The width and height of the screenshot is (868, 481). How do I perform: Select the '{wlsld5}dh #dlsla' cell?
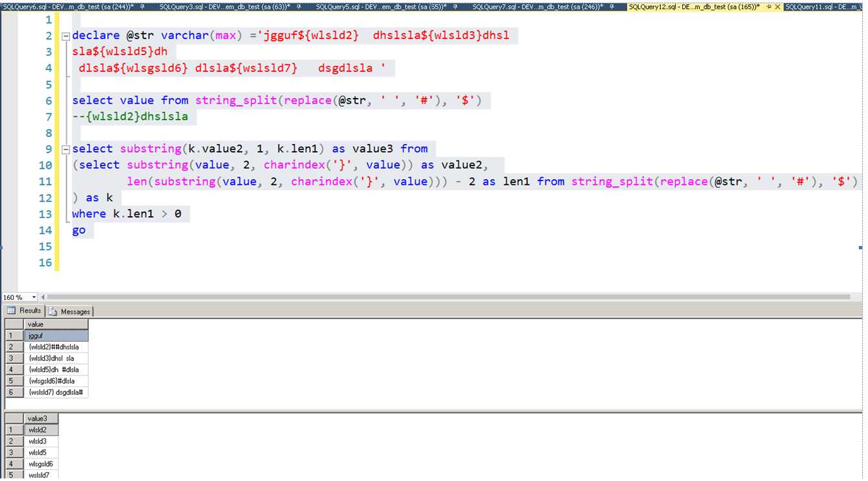coord(56,369)
